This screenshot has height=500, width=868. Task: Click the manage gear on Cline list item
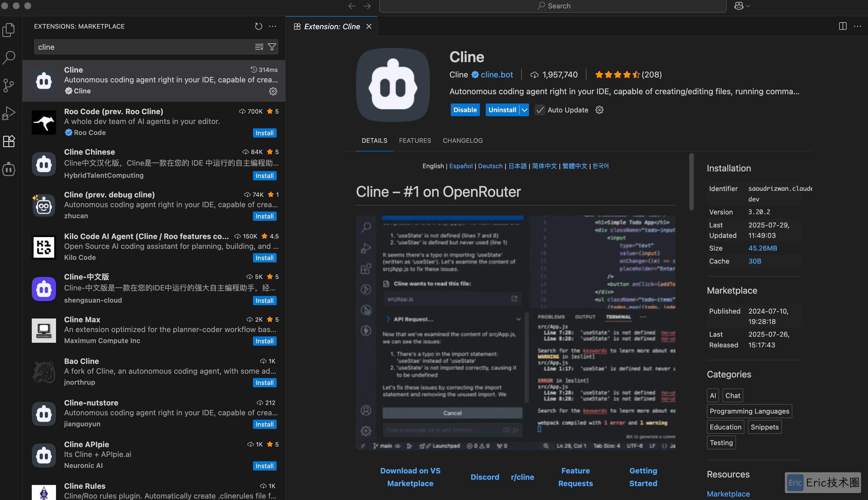pos(273,91)
